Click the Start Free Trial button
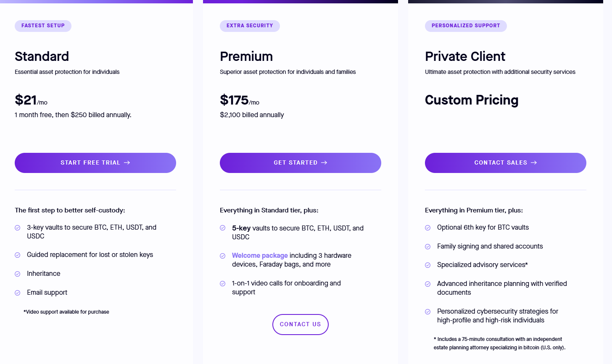 95,163
